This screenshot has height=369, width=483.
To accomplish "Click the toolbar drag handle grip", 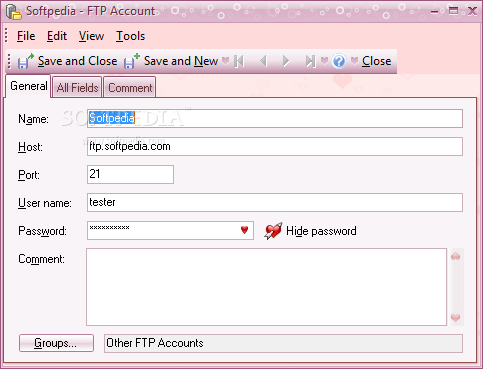I will click(9, 61).
